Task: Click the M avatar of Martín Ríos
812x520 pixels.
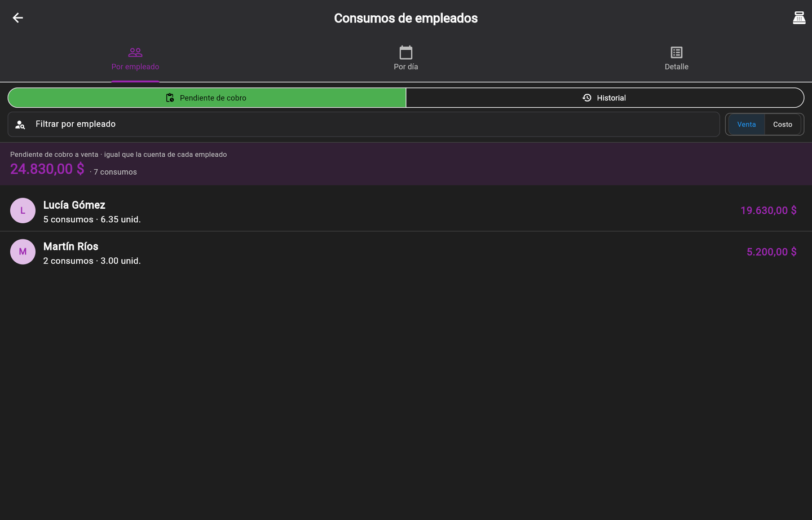Action: point(23,252)
